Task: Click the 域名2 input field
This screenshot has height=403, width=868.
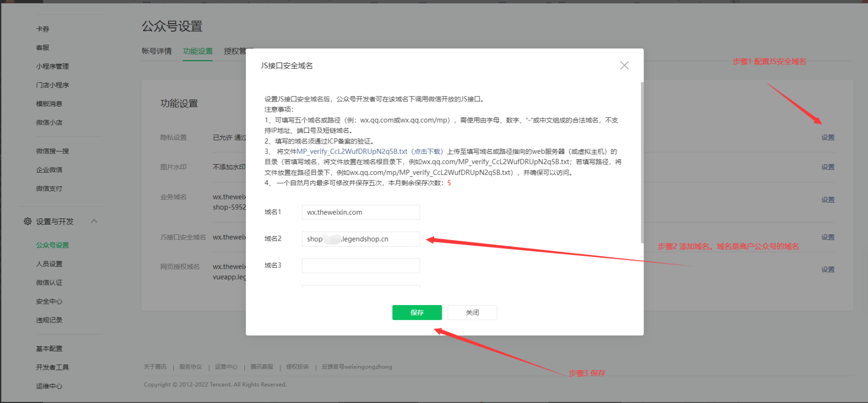Action: [x=361, y=239]
